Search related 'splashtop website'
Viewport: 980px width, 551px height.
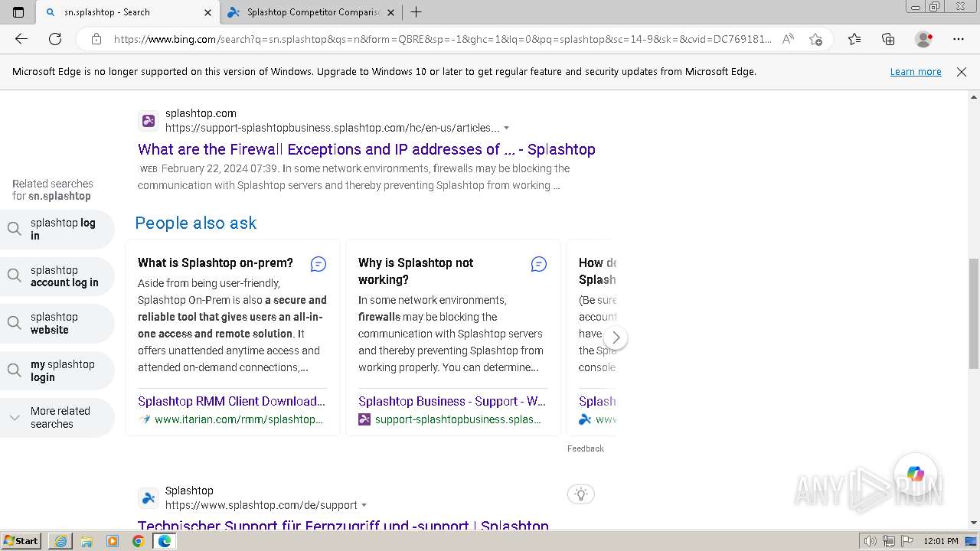pos(57,324)
